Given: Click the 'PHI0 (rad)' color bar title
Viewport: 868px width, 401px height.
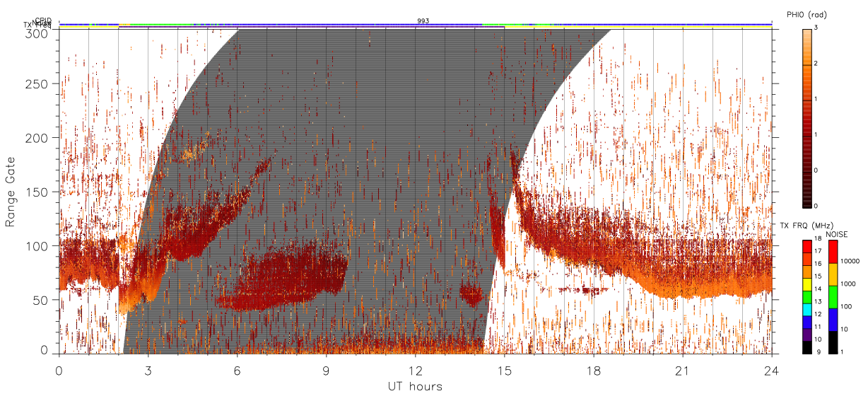Looking at the screenshot, I should 807,16.
